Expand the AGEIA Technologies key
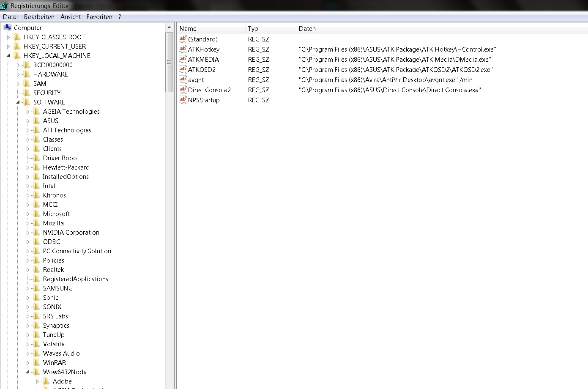Image resolution: width=588 pixels, height=389 pixels. point(28,112)
